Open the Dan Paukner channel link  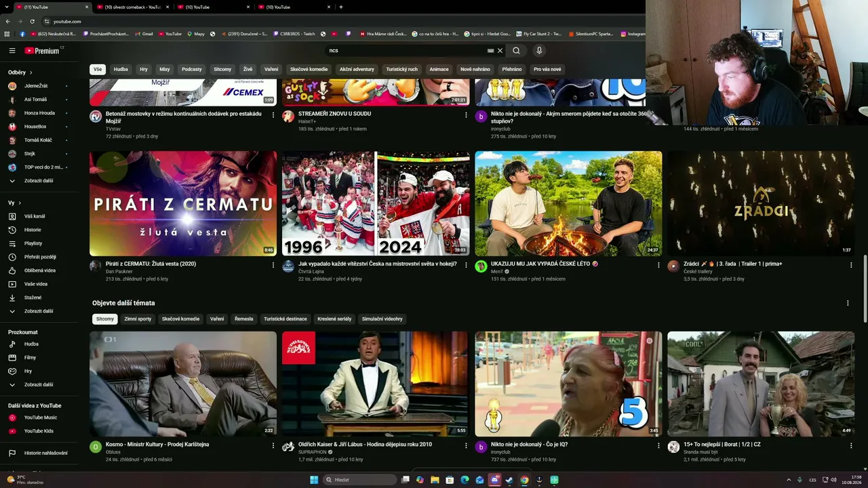coord(118,271)
